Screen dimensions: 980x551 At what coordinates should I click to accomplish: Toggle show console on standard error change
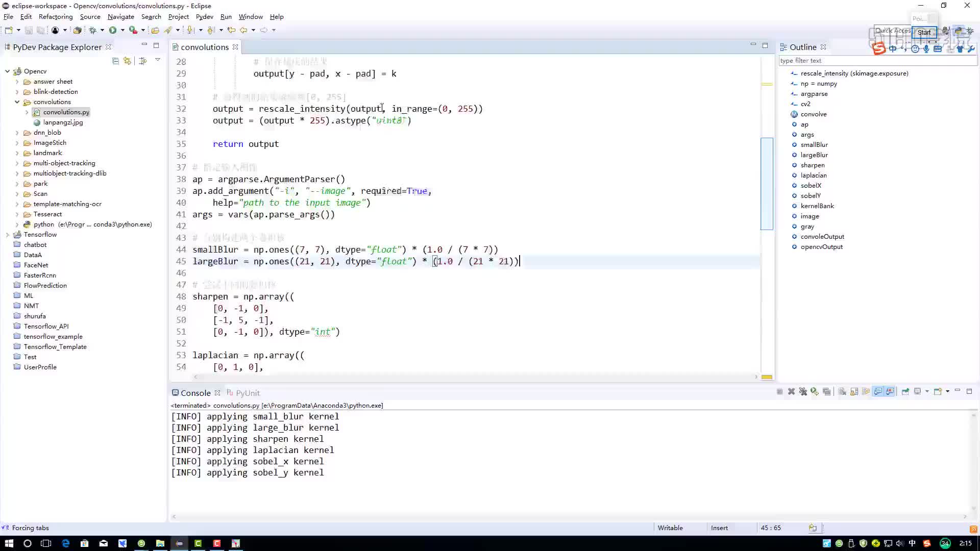[890, 392]
